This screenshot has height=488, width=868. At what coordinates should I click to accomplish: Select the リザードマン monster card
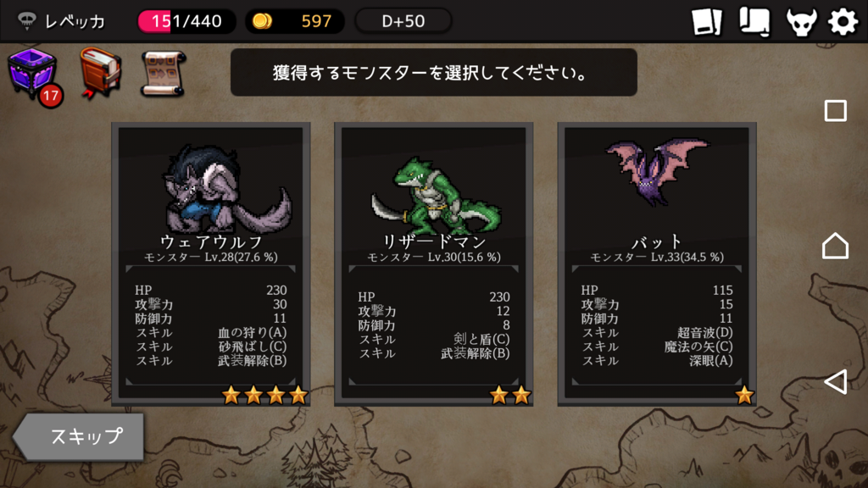[x=433, y=264]
